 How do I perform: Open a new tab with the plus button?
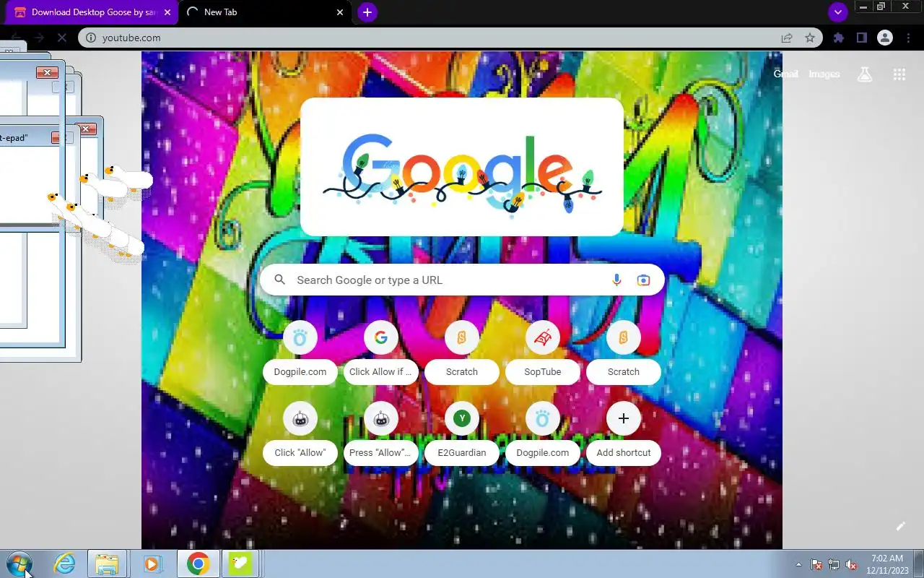[367, 12]
